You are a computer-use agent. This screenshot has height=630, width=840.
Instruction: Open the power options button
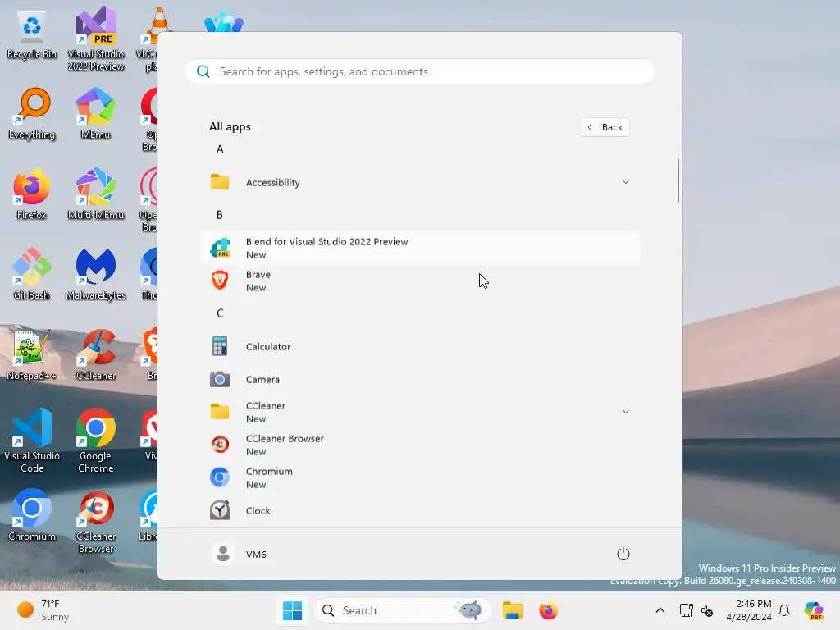623,554
